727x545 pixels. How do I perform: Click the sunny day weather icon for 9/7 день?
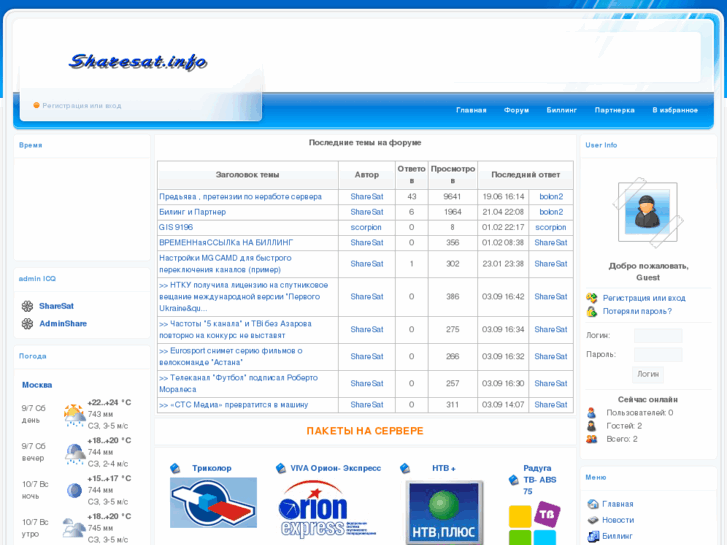click(x=74, y=415)
